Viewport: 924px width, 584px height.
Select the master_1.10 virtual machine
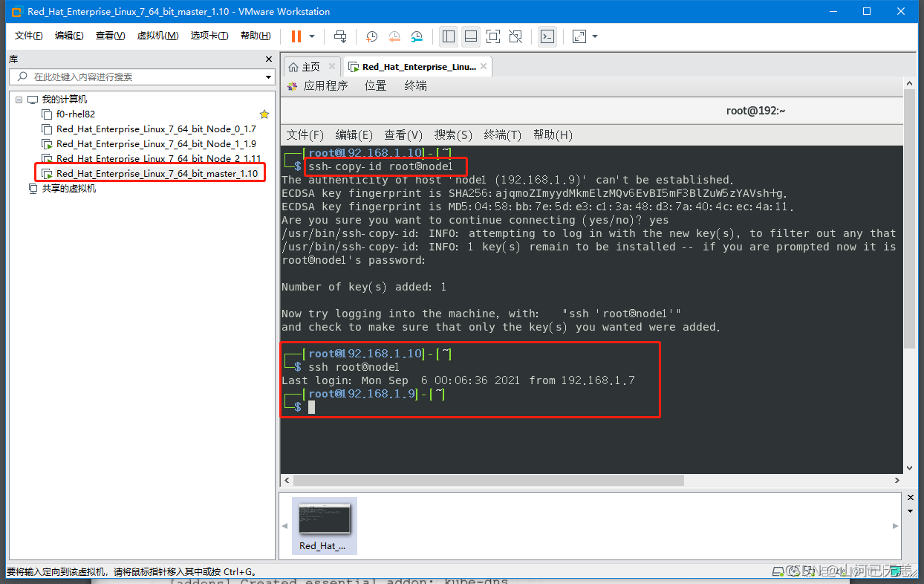(157, 174)
